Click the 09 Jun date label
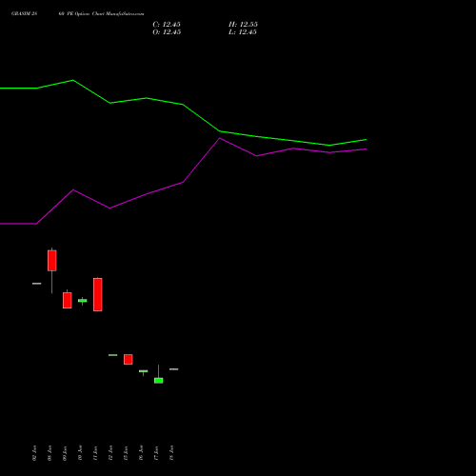This screenshot has height=476, width=476. point(65,453)
